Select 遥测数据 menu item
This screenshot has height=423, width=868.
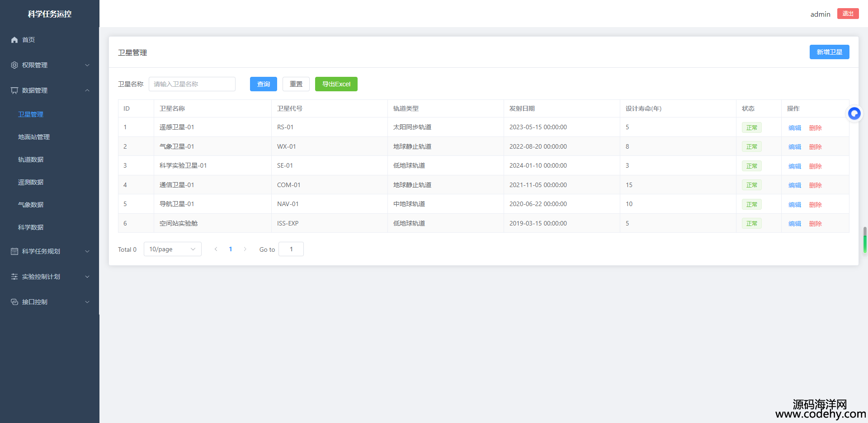(x=31, y=182)
